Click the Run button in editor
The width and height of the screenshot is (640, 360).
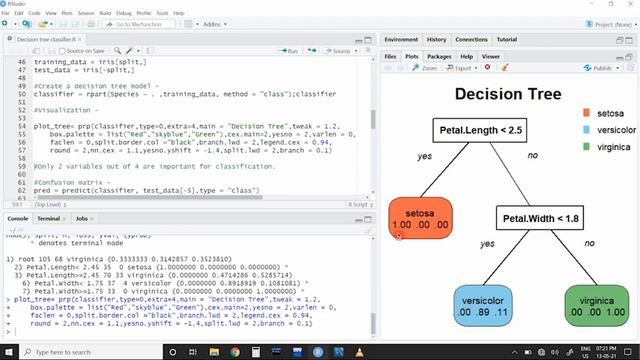point(288,51)
